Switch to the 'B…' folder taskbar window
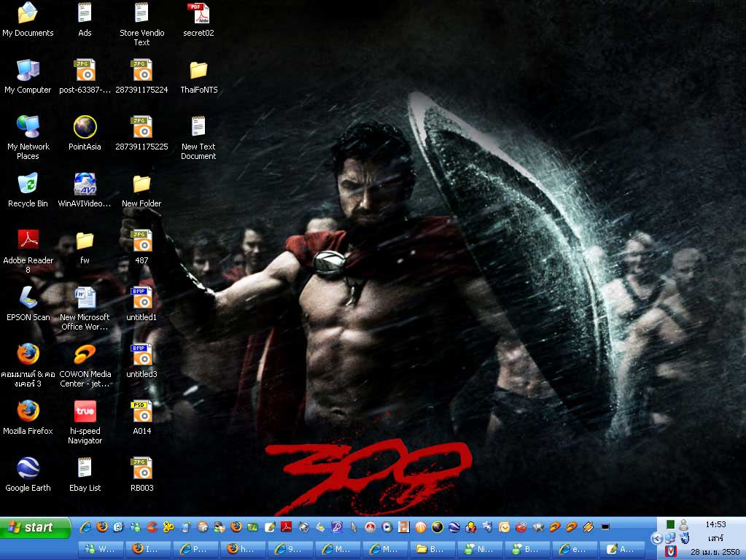The height and width of the screenshot is (560, 746). (x=433, y=550)
